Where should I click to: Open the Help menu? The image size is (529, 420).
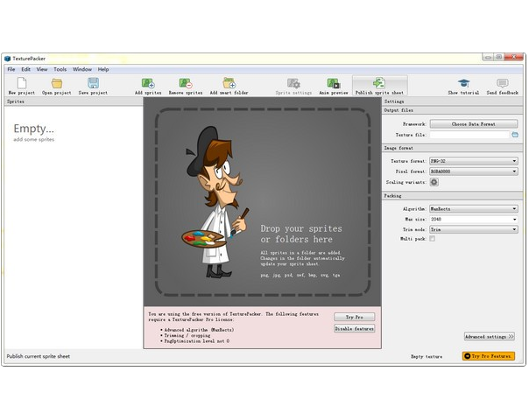[103, 69]
